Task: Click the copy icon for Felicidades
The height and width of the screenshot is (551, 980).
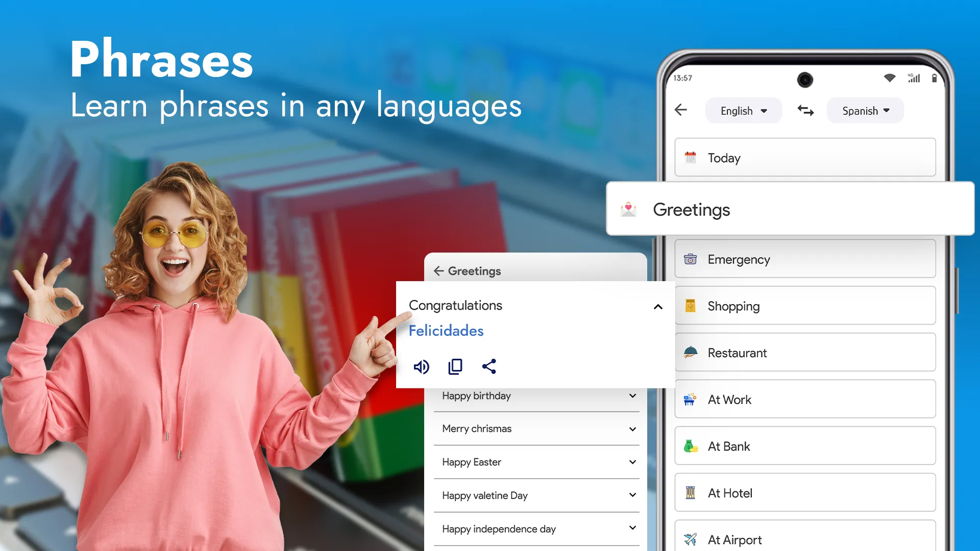Action: [456, 367]
